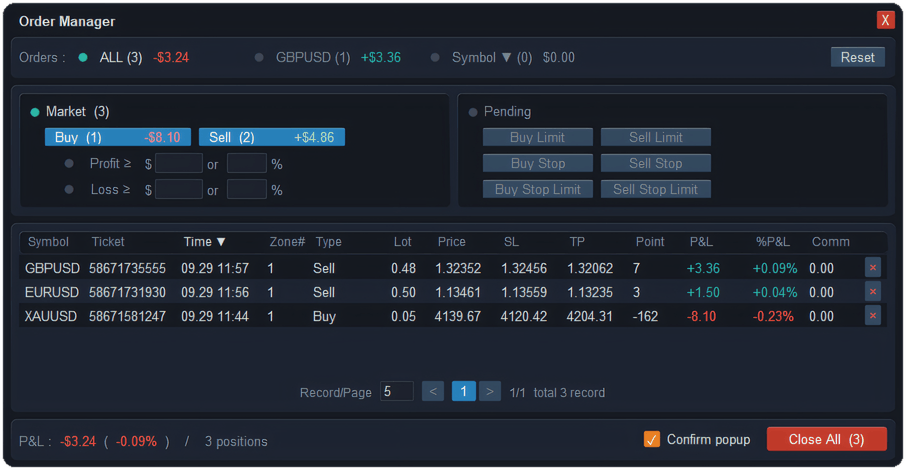Select the Sell Stop Limit filter

tap(656, 189)
